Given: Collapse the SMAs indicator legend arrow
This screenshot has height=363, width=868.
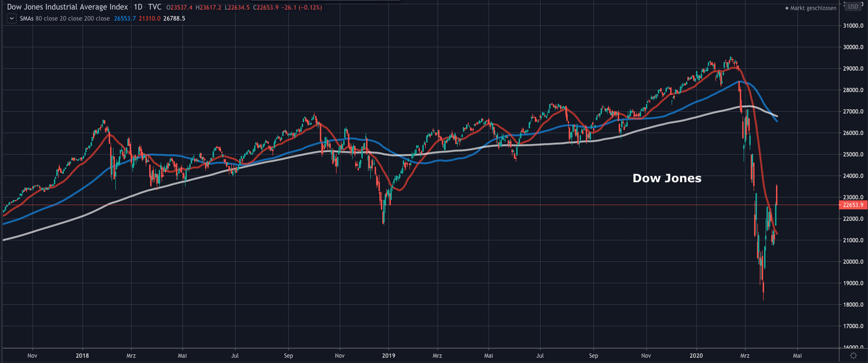Looking at the screenshot, I should 11,18.
